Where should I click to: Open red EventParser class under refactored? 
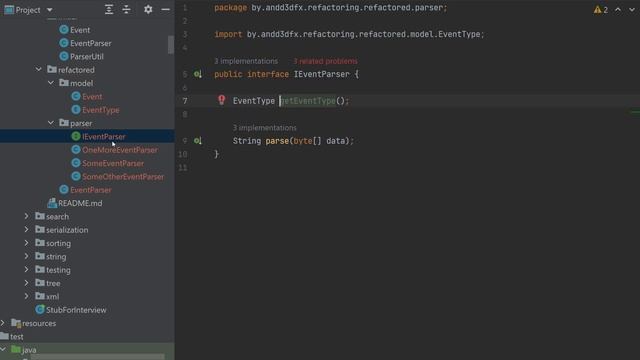(x=91, y=190)
